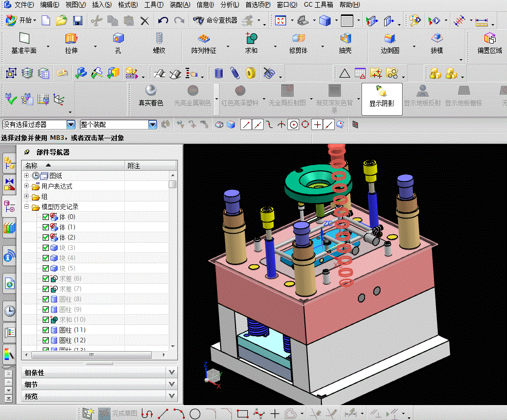Open the 装配(A) menu

point(180,5)
